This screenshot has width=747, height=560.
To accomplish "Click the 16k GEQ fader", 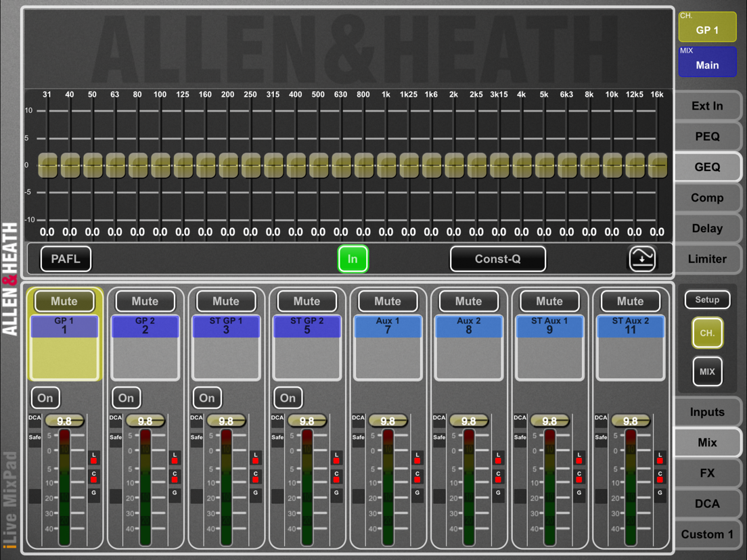I will click(658, 165).
